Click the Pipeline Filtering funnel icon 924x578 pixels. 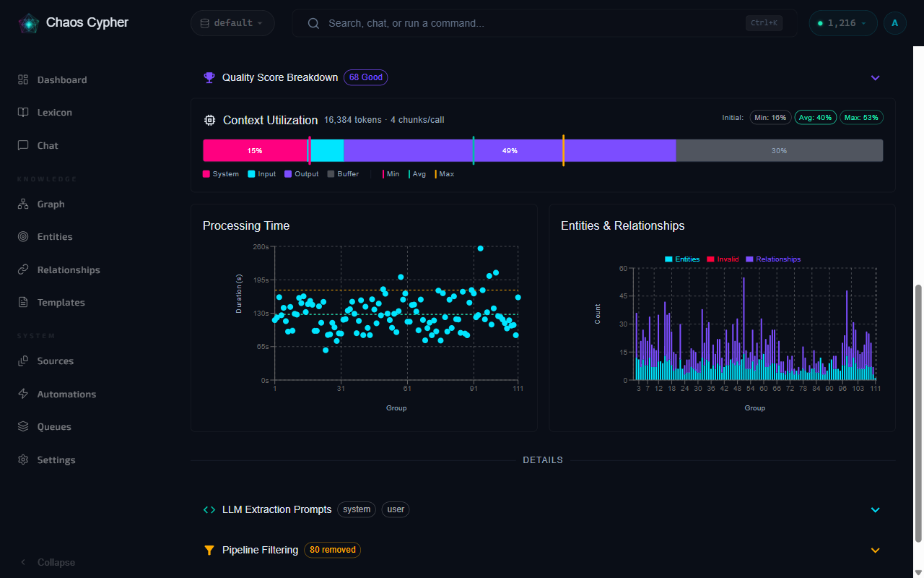click(x=209, y=550)
